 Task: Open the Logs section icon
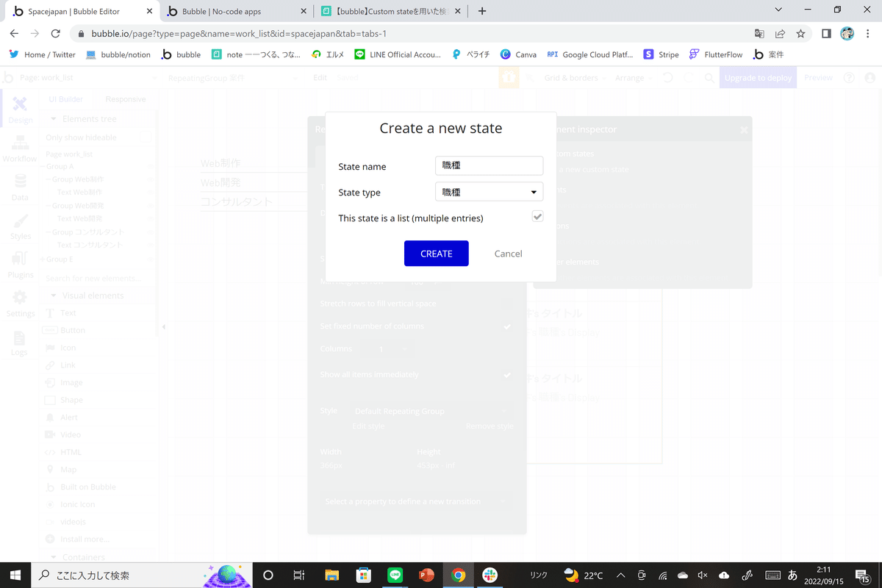20,343
